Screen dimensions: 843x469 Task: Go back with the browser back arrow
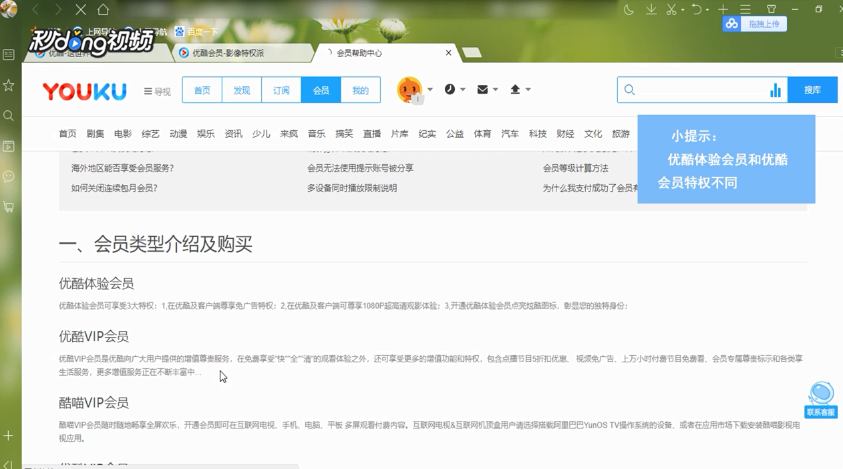(35, 9)
